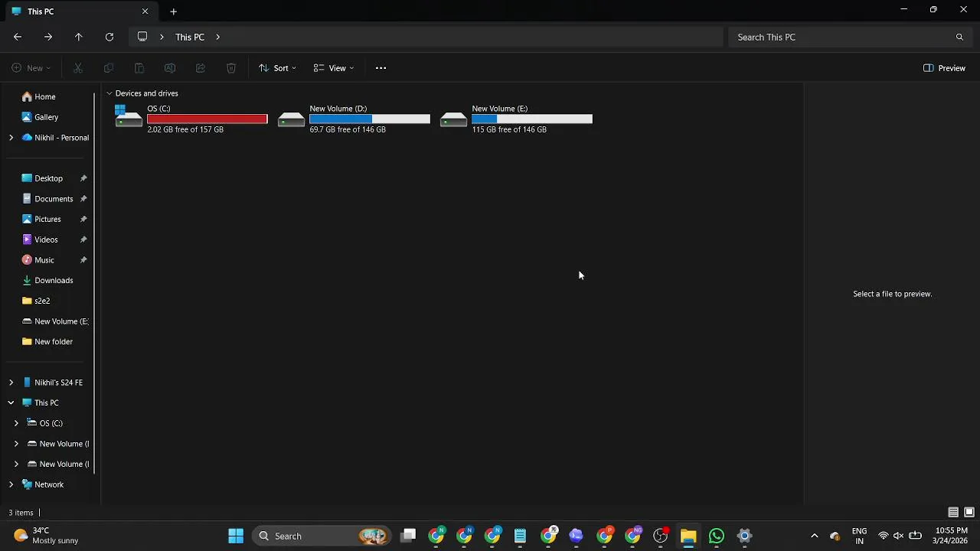Open the Sort dropdown

(277, 68)
